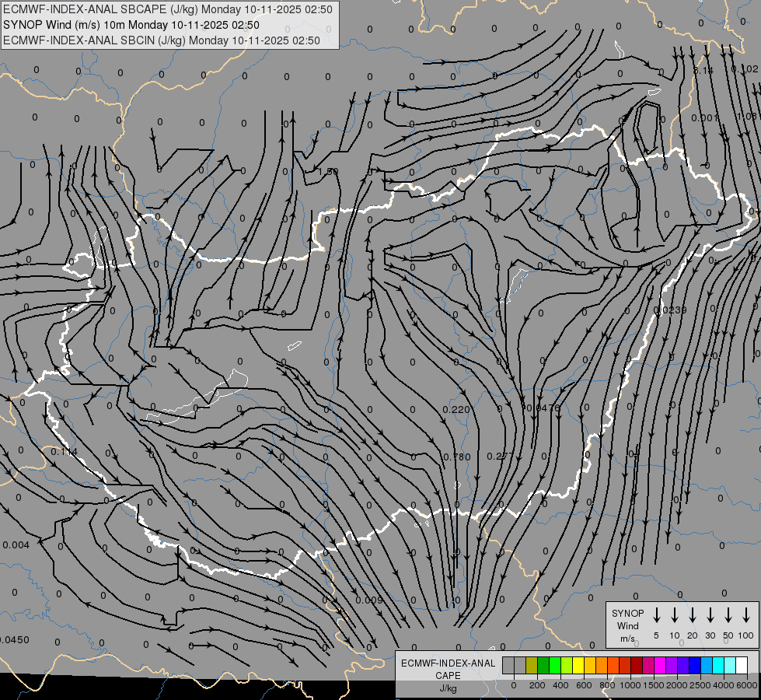Click the 200 tick label on CAPE scale
The width and height of the screenshot is (761, 700).
click(x=537, y=685)
